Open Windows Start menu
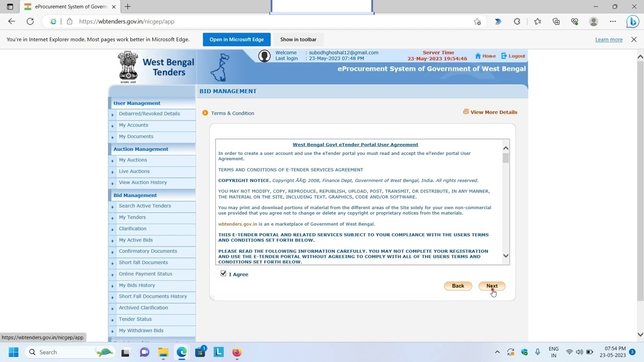Viewport: 644px width, 362px height. tap(14, 352)
